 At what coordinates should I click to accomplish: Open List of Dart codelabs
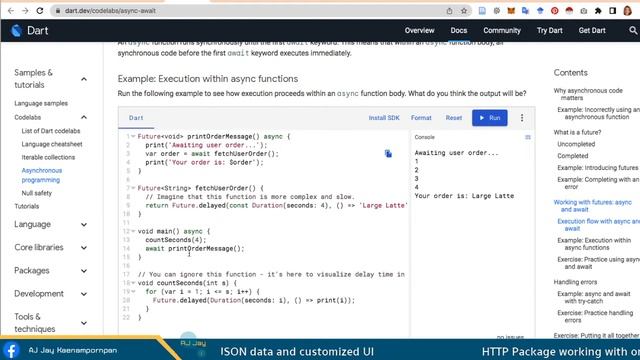click(51, 131)
